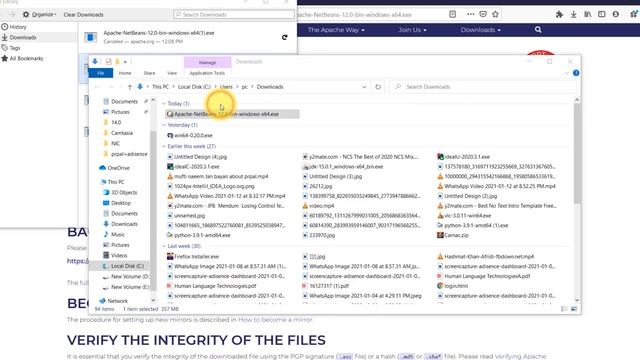This screenshot has width=640, height=360.
Task: Open File tab in Explorer ribbon
Action: pyautogui.click(x=100, y=73)
